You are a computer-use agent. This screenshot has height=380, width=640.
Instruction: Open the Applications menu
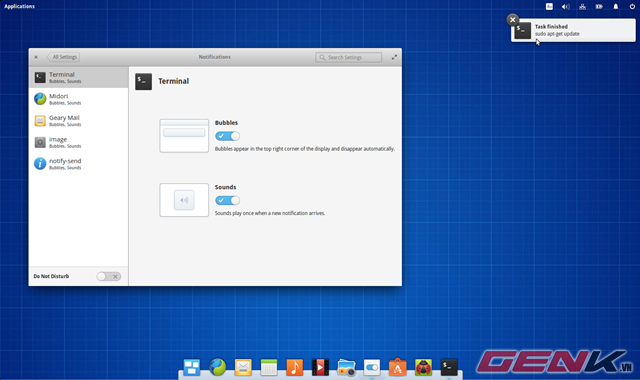pyautogui.click(x=20, y=6)
